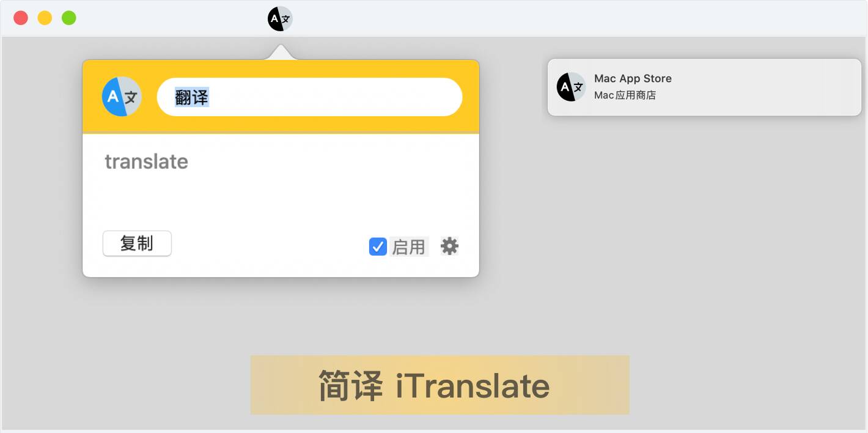The width and height of the screenshot is (868, 433).
Task: Click the Mac App Store notification title
Action: tap(633, 78)
